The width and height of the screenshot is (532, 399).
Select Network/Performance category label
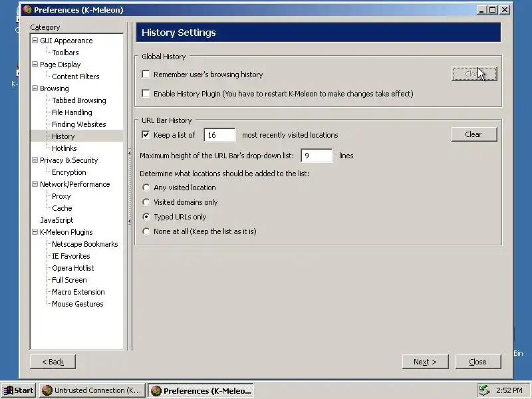pyautogui.click(x=75, y=184)
